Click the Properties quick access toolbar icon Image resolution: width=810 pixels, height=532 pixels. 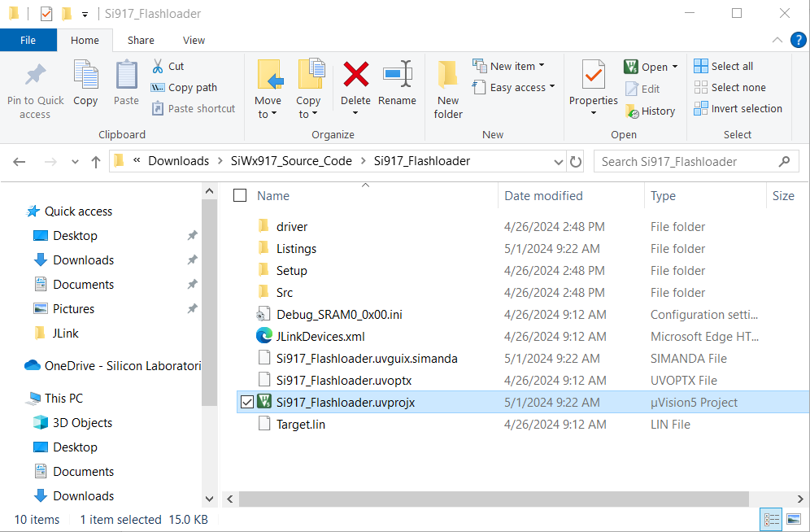coord(46,14)
